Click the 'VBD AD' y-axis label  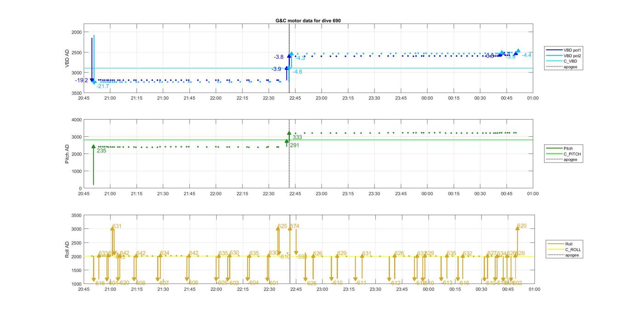(68, 58)
